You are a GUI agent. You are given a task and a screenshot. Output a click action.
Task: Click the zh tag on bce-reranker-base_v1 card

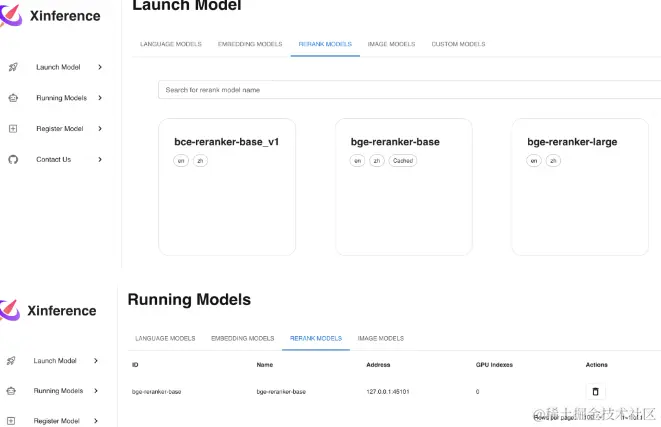coord(200,161)
